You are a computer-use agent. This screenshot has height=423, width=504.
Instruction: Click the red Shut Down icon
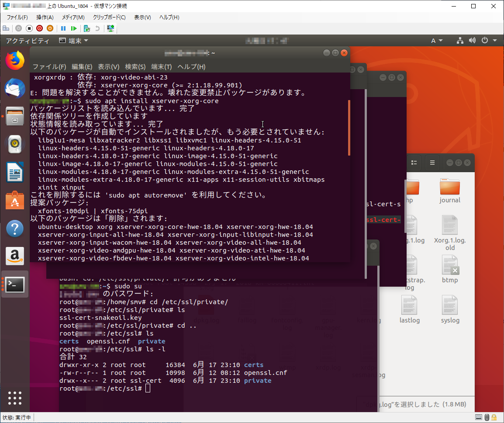pyautogui.click(x=40, y=28)
